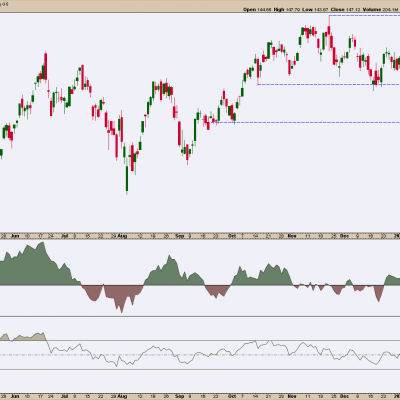The height and width of the screenshot is (400, 400).
Task: Click the tall red candle at June peak
Action: tap(46, 66)
